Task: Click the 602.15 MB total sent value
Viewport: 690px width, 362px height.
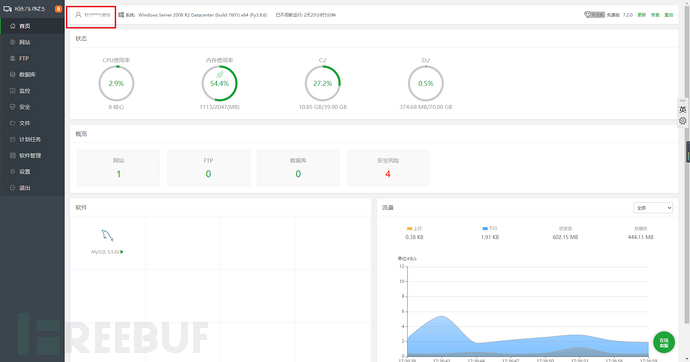Action: pyautogui.click(x=565, y=237)
